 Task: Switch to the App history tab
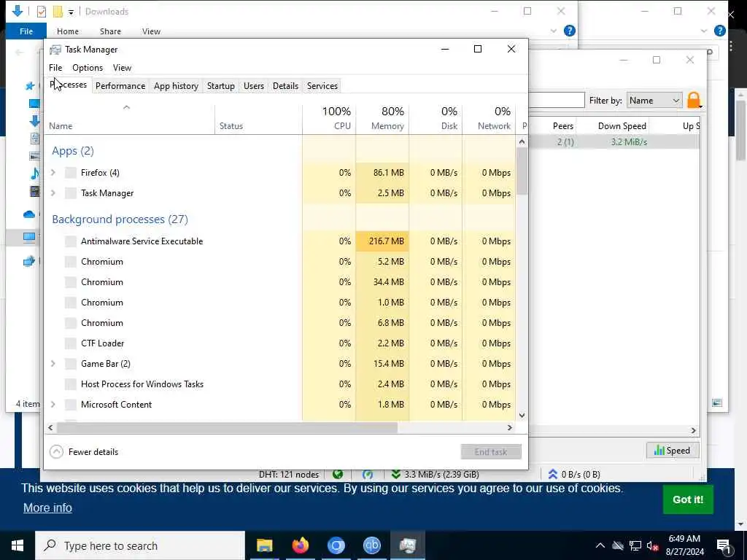click(176, 86)
